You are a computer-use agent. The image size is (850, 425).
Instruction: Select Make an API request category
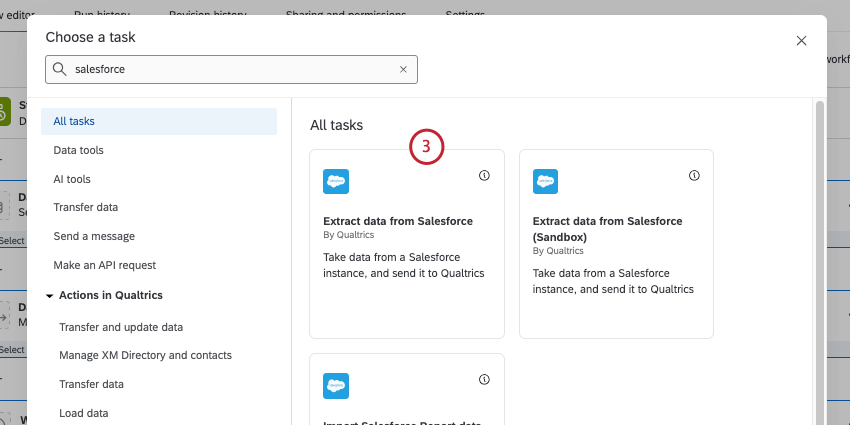[x=105, y=265]
